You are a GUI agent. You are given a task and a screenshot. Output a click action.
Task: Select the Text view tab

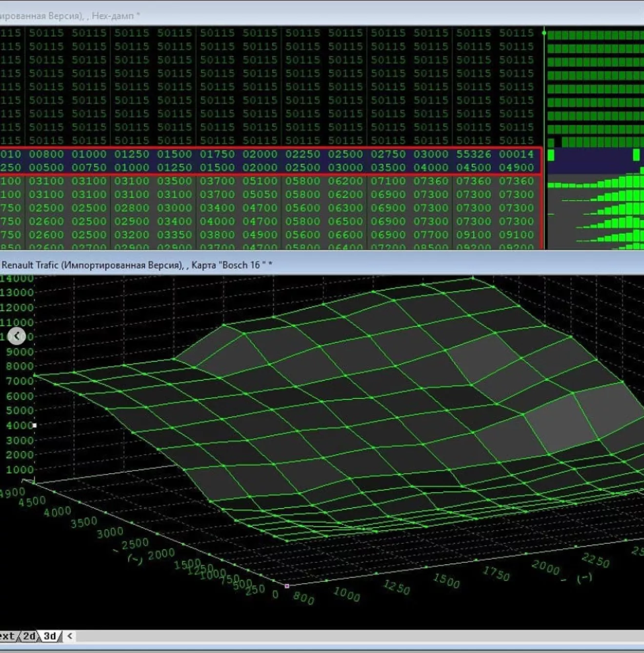(7, 636)
